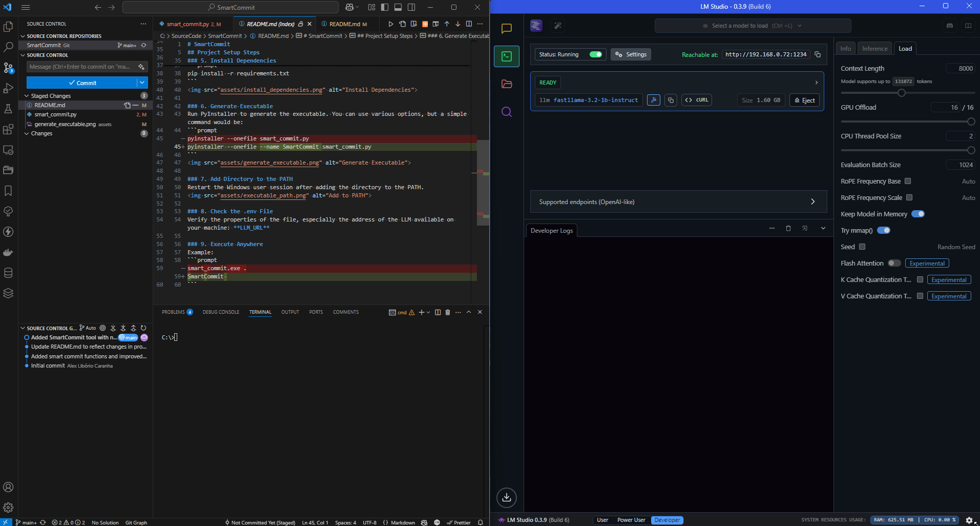Viewport: 980px width, 526px height.
Task: Collapse Source Control Graph section
Action: coord(23,328)
